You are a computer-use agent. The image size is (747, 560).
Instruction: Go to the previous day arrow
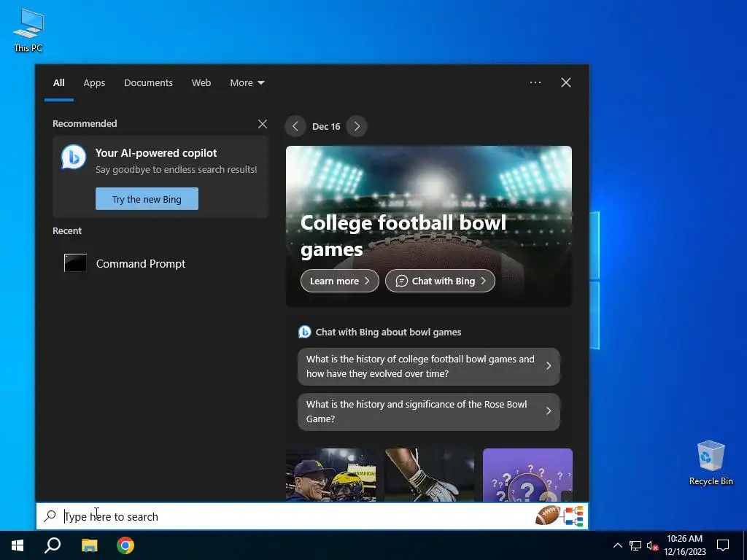click(295, 126)
